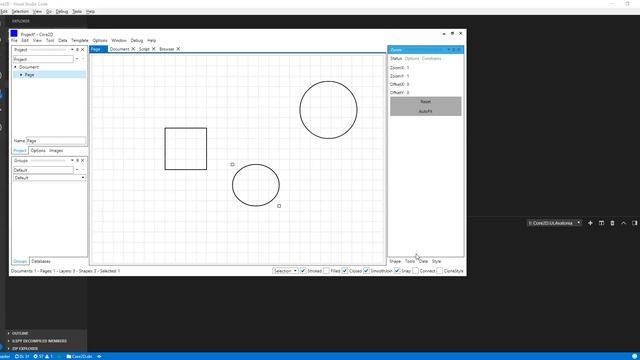The width and height of the screenshot is (640, 360).
Task: Close the Groups panel
Action: coord(82,160)
